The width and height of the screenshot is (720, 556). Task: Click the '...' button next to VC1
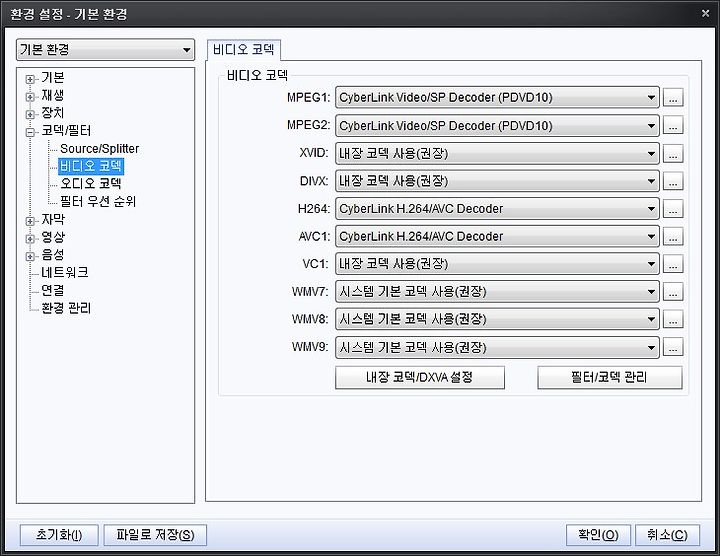(673, 264)
